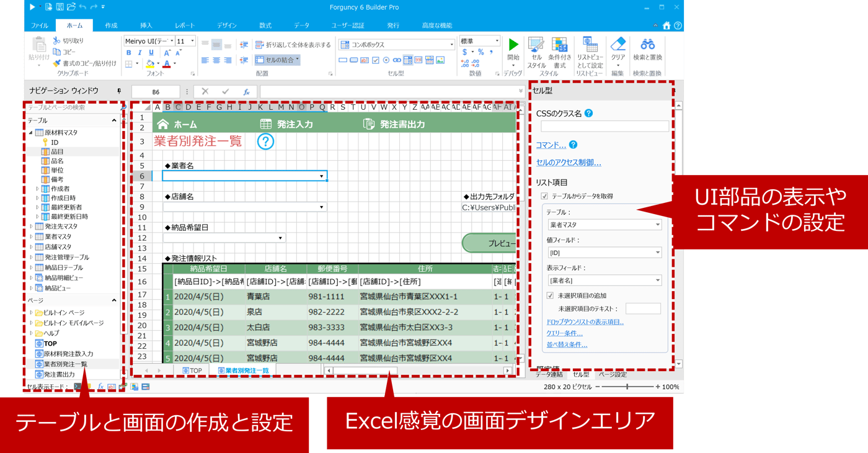
Task: Toggle テーブルからデータを取得 checkbox
Action: (x=544, y=196)
